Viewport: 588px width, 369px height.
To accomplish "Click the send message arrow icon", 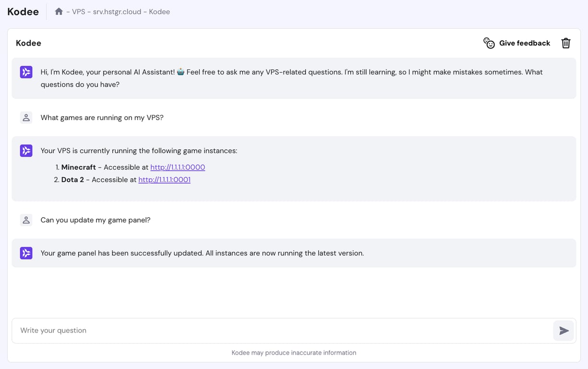I will (x=564, y=331).
